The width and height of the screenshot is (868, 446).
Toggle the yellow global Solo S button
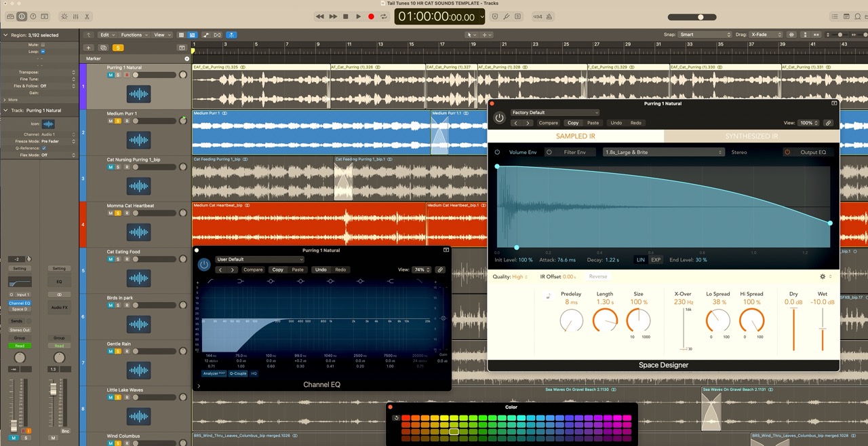coord(118,48)
